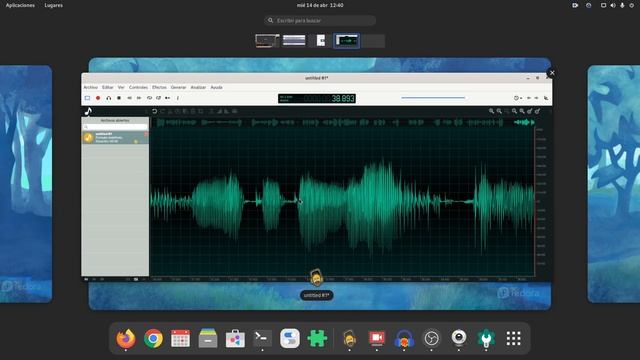This screenshot has width=640, height=360.
Task: Click the rewind playback button
Action: [x=129, y=98]
